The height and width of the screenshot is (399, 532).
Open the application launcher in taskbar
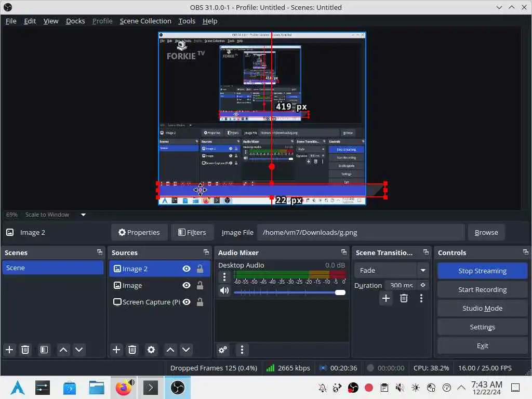18,388
